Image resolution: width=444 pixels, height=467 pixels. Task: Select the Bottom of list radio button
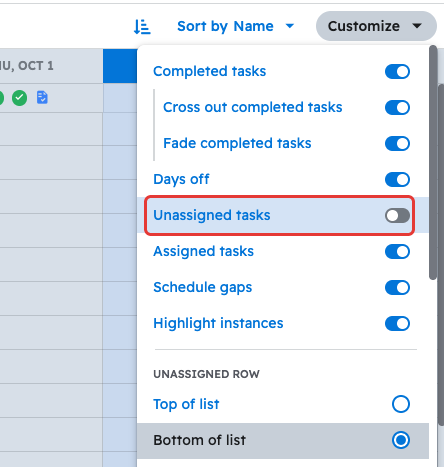point(401,440)
